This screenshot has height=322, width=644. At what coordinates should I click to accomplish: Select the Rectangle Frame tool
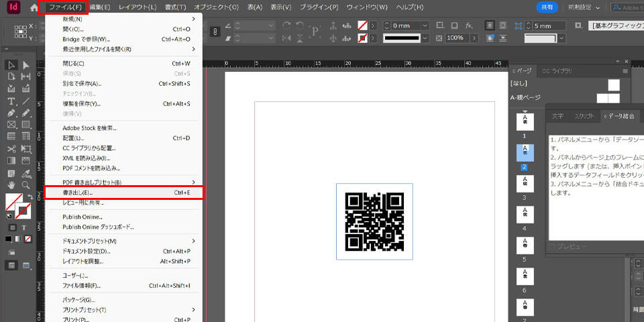coord(11,125)
